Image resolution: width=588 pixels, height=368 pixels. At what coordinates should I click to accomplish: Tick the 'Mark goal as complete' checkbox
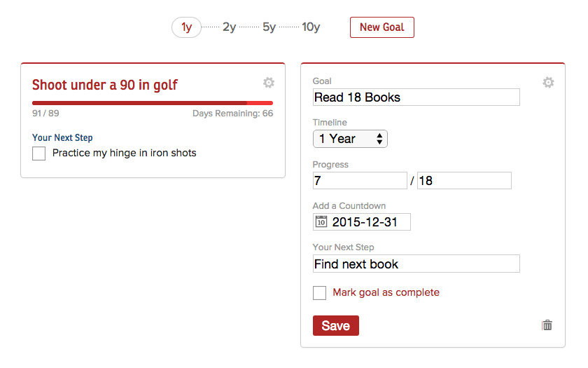click(x=320, y=293)
